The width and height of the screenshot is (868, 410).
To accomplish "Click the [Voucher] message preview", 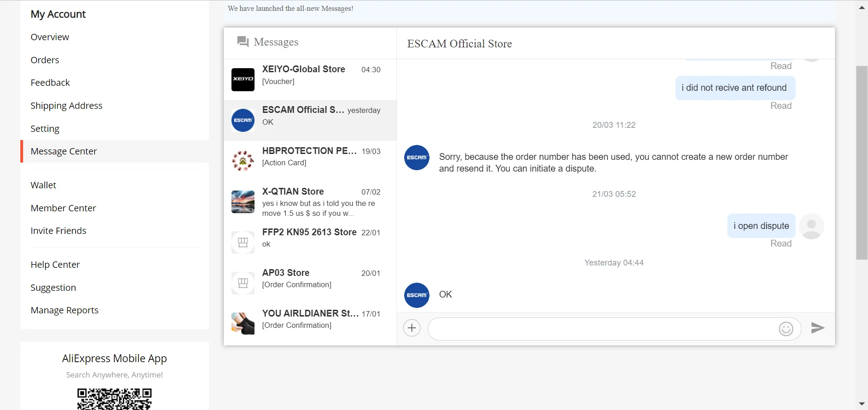I will tap(278, 81).
